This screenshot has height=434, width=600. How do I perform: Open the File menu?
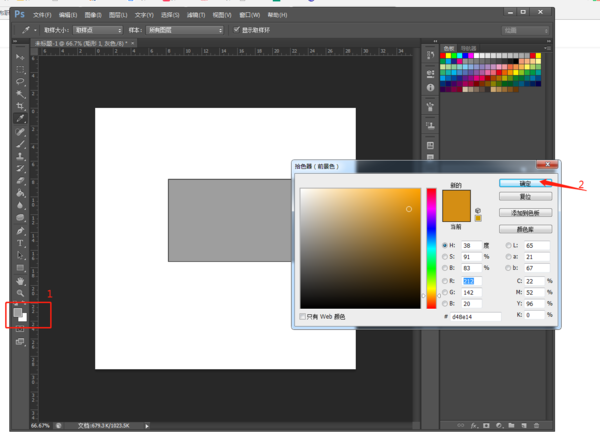(x=42, y=15)
